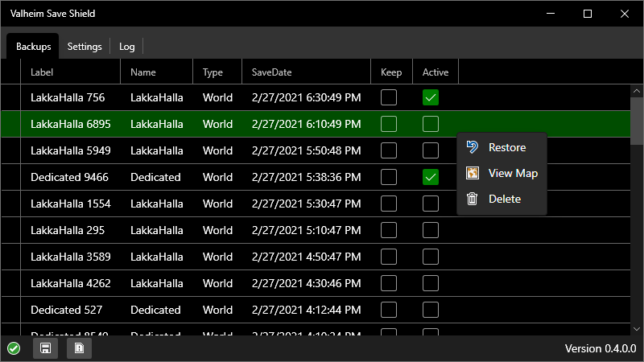The width and height of the screenshot is (644, 362).
Task: Uncheck Active for LakkaHalla 756
Action: coord(431,97)
